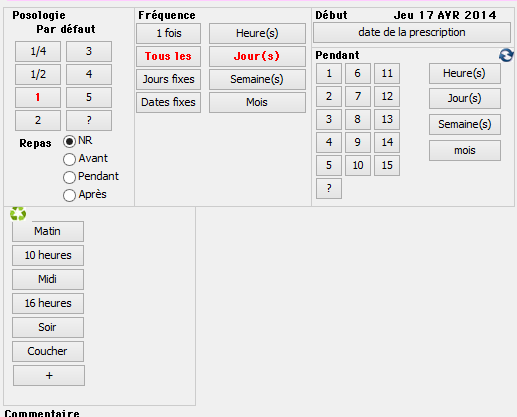
Task: Choose the Après repas radio button
Action: [x=69, y=195]
